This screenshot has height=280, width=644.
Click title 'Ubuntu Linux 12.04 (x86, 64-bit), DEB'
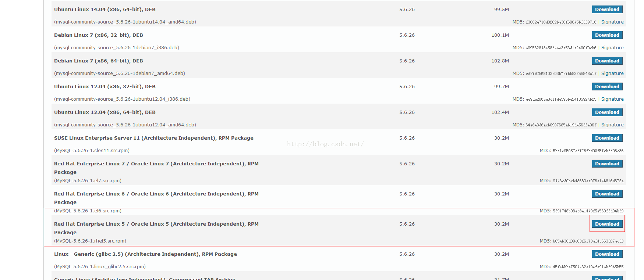[105, 112]
